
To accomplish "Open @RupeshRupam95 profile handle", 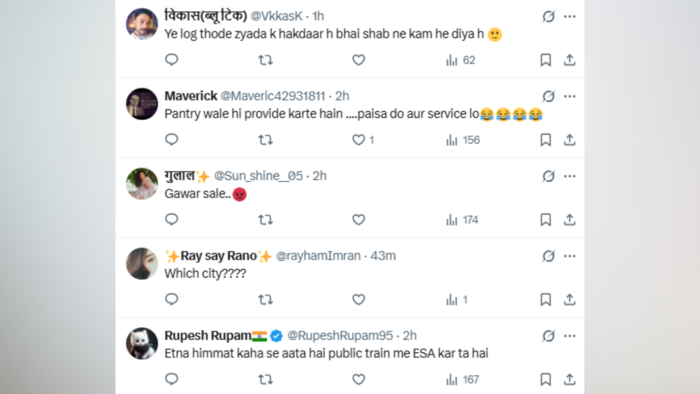I will click(340, 336).
